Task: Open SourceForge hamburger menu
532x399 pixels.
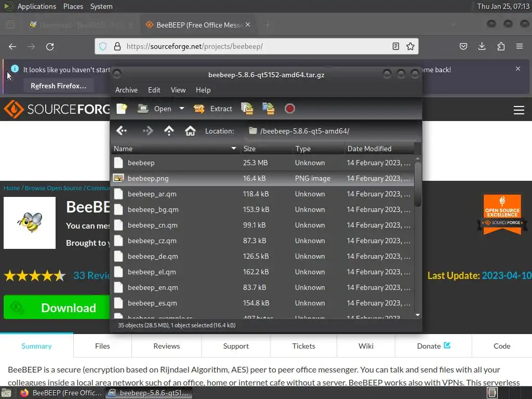Action: (519, 110)
